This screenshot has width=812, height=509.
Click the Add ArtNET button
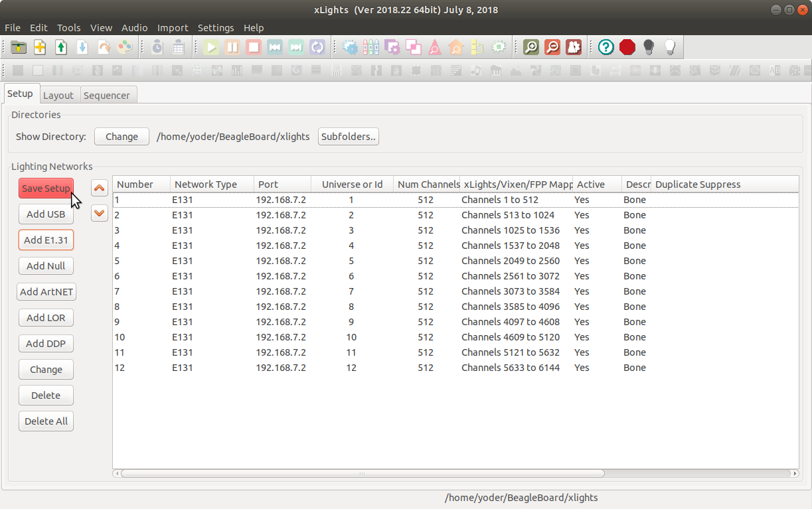point(46,292)
